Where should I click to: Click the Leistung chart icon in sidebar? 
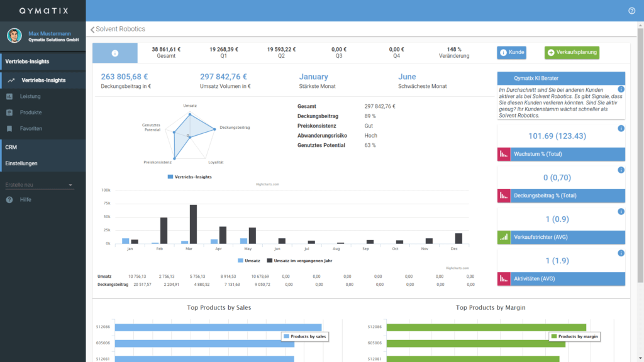pyautogui.click(x=9, y=96)
